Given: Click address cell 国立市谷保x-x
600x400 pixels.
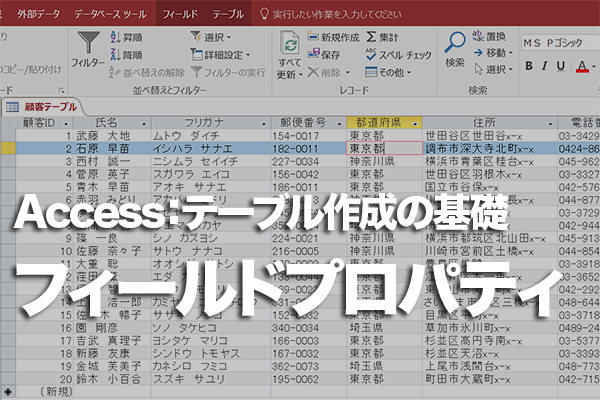Looking at the screenshot, I should [x=490, y=187].
